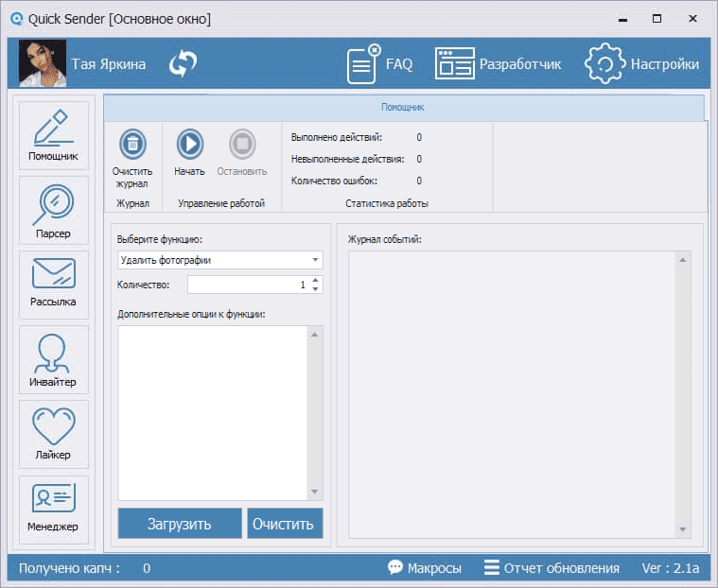Open the Разработчик developer section
This screenshot has height=588, width=718.
pyautogui.click(x=498, y=64)
